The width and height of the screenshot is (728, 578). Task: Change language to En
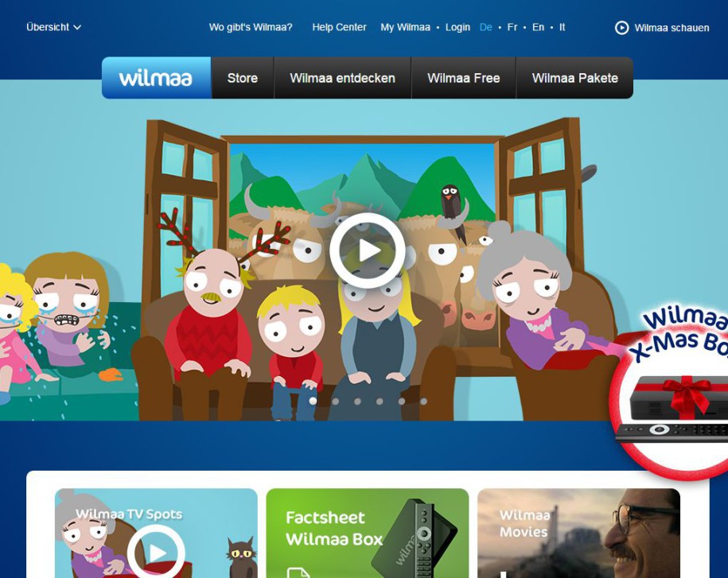tap(538, 27)
